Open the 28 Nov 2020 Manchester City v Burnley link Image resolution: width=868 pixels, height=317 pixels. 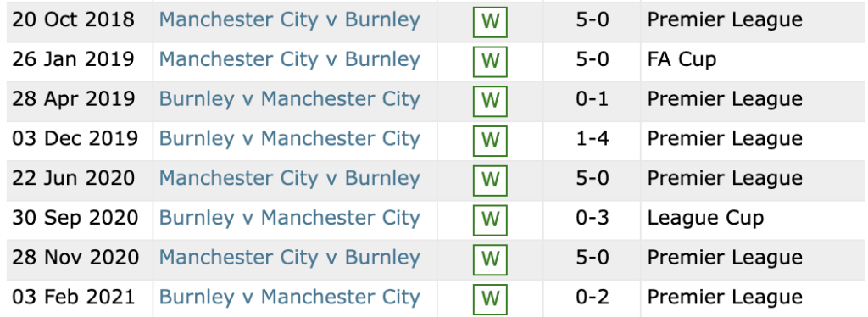tap(290, 258)
